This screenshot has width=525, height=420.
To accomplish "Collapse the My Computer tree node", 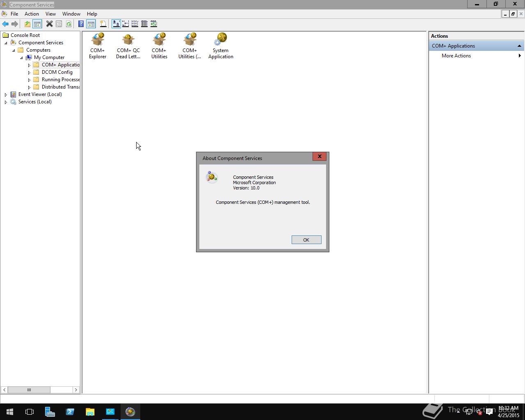I will coord(21,57).
